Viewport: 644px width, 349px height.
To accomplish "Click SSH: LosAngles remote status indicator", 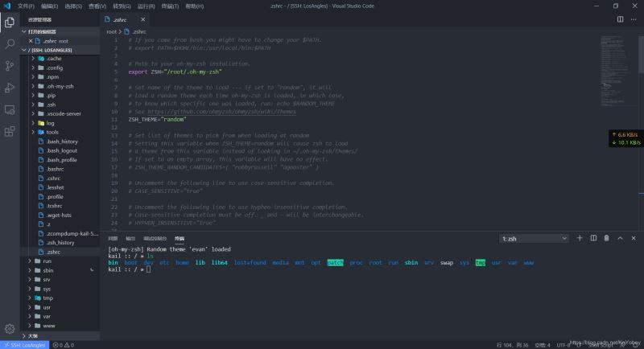I will pyautogui.click(x=24, y=344).
